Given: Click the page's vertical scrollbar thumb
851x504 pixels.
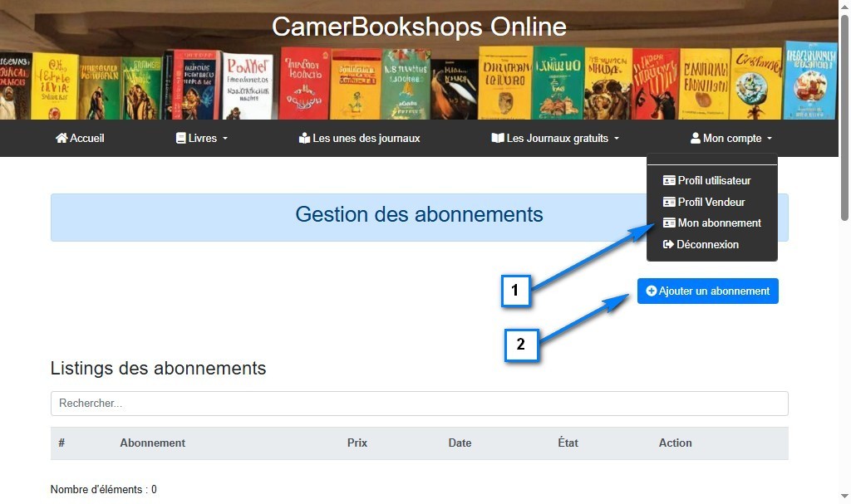Looking at the screenshot, I should click(844, 118).
